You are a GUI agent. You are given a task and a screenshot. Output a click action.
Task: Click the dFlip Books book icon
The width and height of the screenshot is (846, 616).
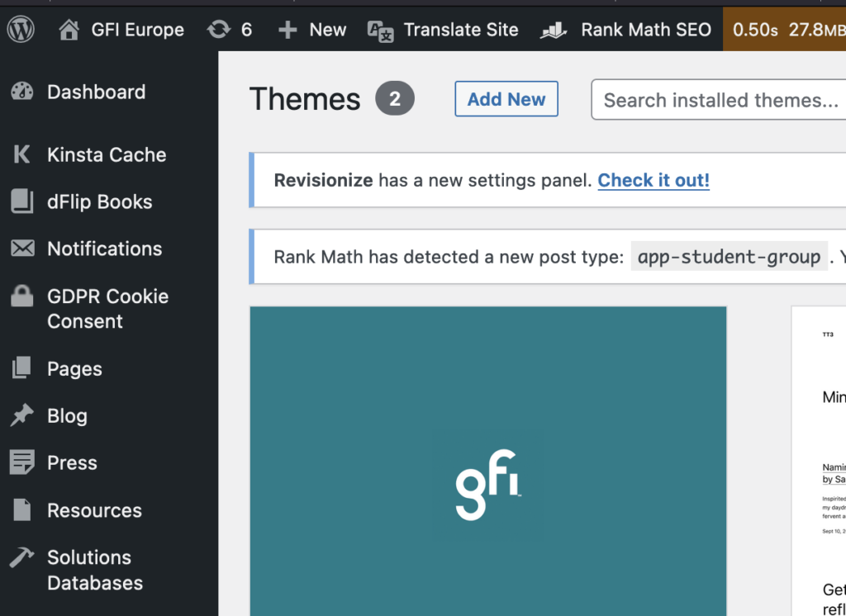point(22,201)
